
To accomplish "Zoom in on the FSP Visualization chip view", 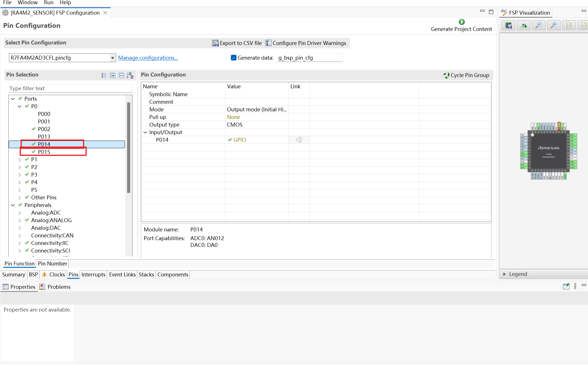I will [554, 26].
